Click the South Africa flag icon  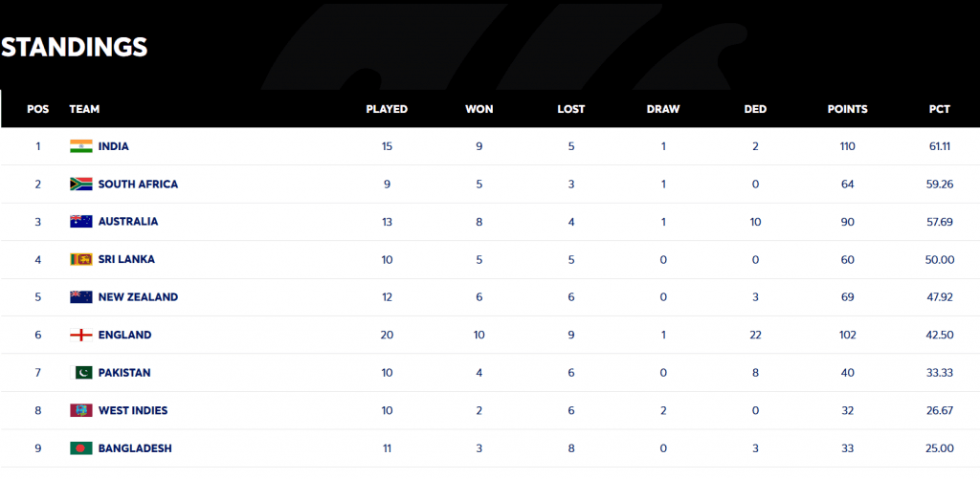click(80, 185)
